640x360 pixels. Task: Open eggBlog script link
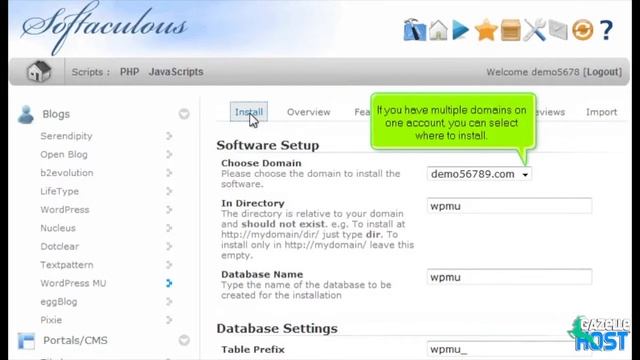59,302
